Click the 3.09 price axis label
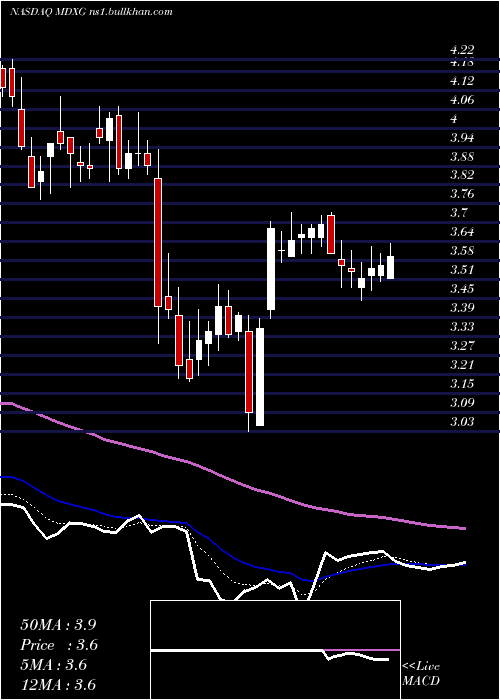Image resolution: width=500 pixels, height=700 pixels. pyautogui.click(x=462, y=403)
